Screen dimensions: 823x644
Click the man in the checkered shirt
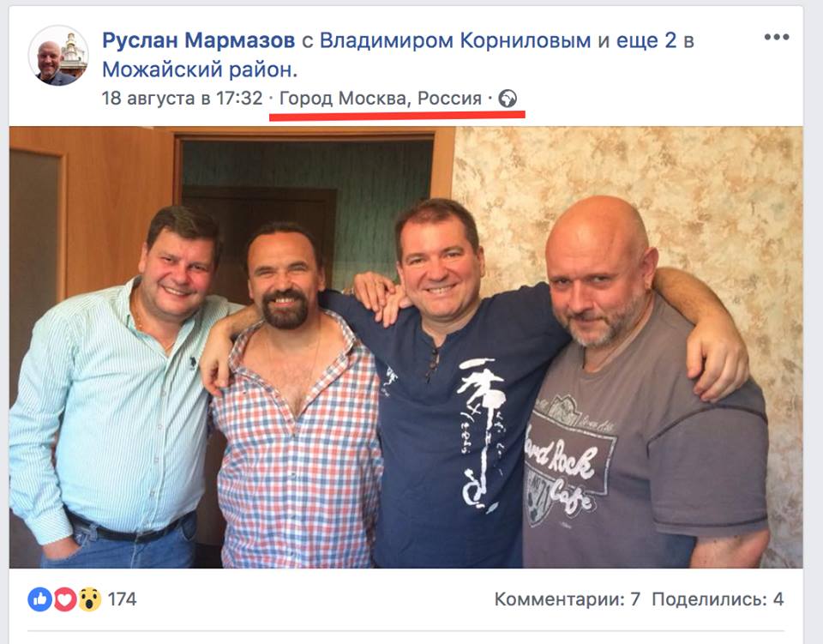294,399
